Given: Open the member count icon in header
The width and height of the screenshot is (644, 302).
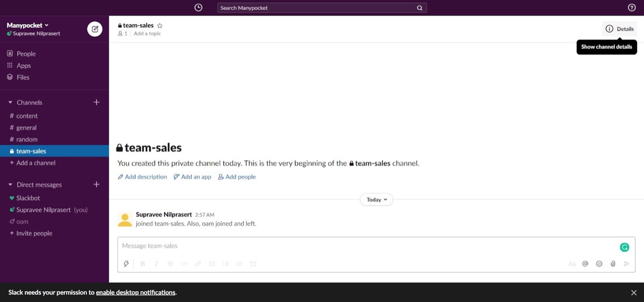Looking at the screenshot, I should coord(122,33).
